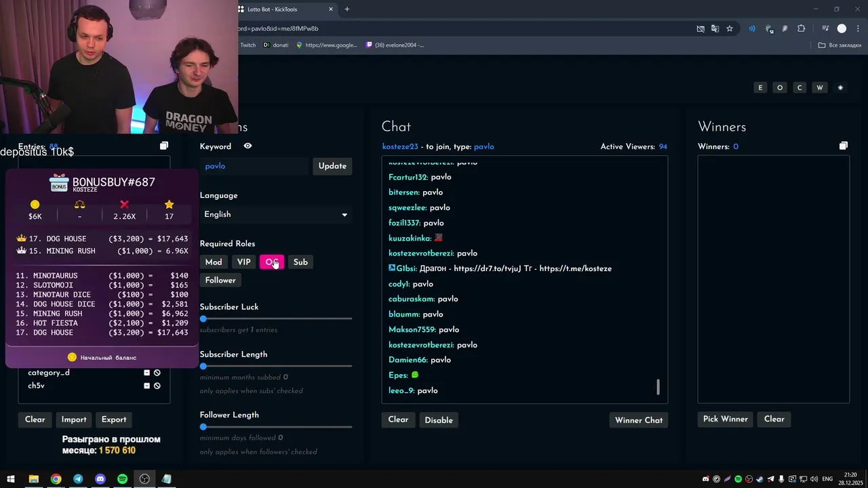Image resolution: width=868 pixels, height=488 pixels.
Task: Click the blue sound-wave extension icon
Action: pyautogui.click(x=752, y=28)
